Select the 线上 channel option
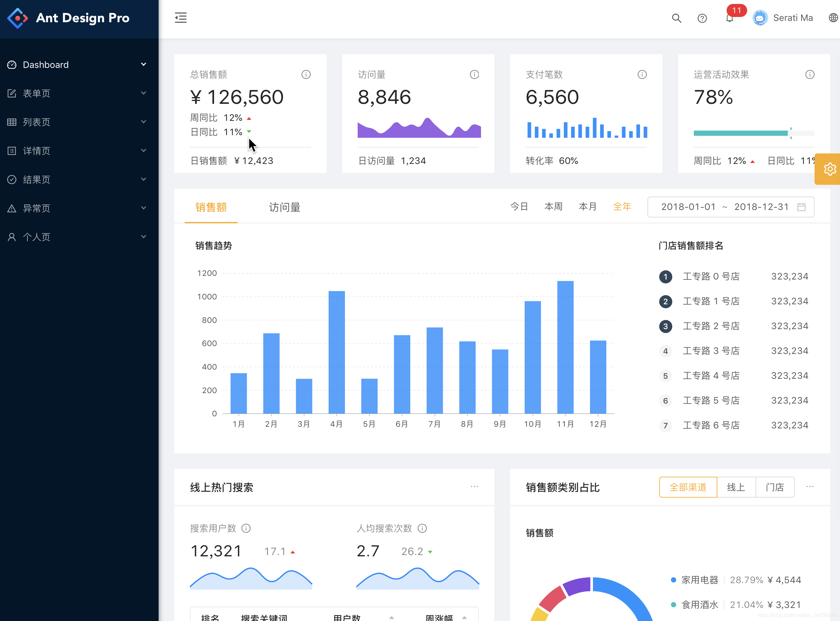The image size is (840, 621). (736, 487)
